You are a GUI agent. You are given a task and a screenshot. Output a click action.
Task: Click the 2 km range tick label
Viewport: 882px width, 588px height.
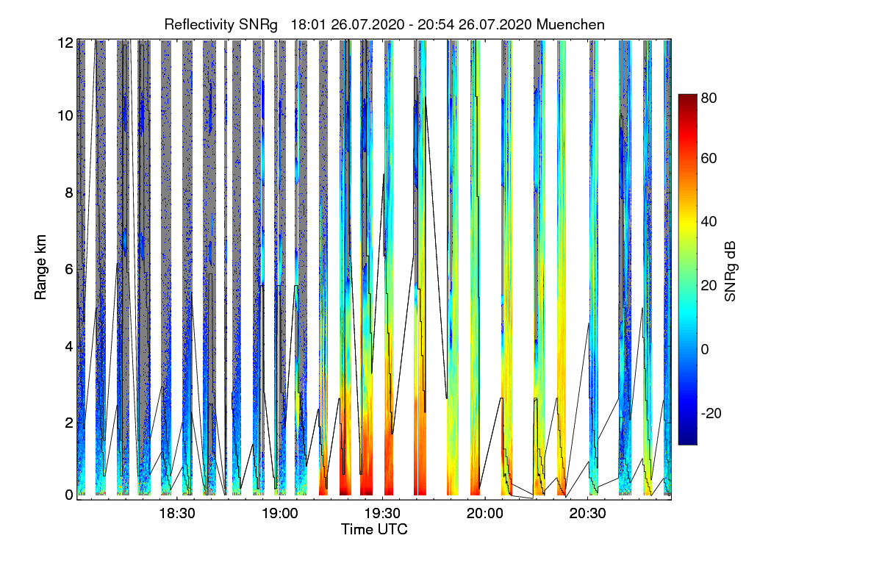tap(69, 423)
